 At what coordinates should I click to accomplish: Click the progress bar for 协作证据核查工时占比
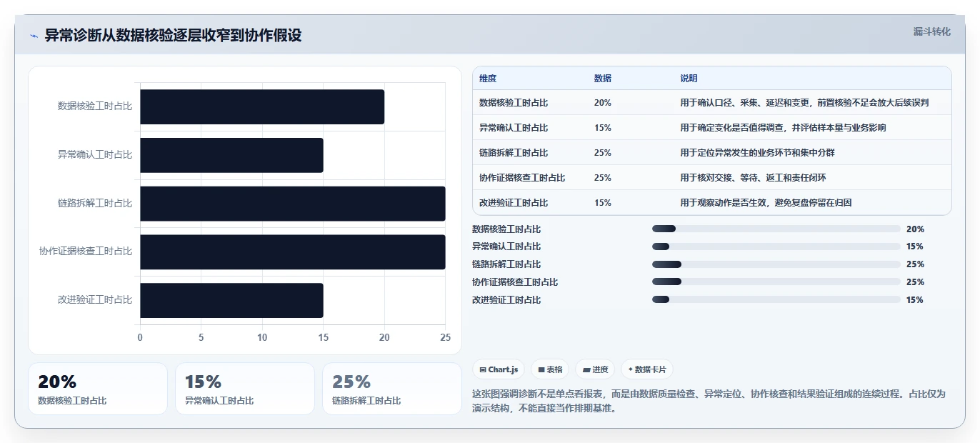(776, 282)
